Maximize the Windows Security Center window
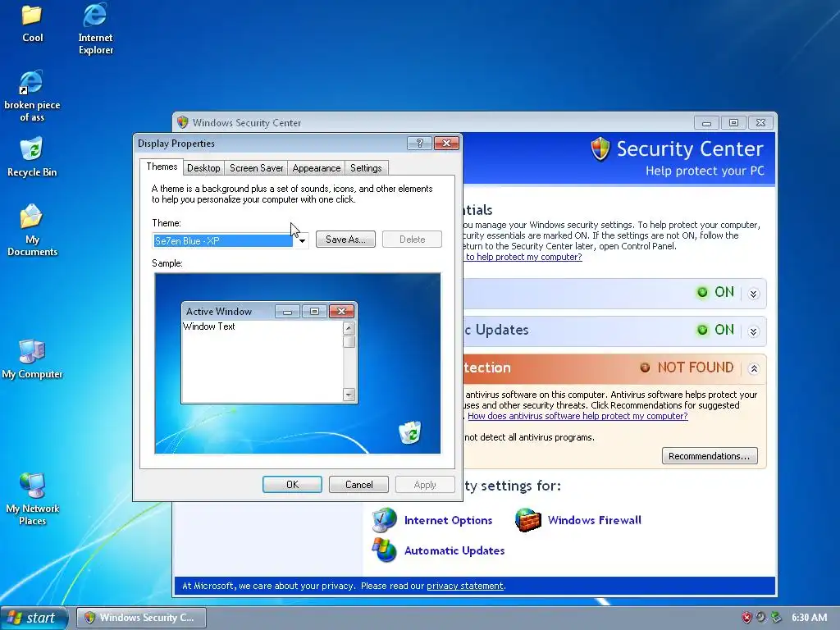The image size is (840, 630). point(733,123)
